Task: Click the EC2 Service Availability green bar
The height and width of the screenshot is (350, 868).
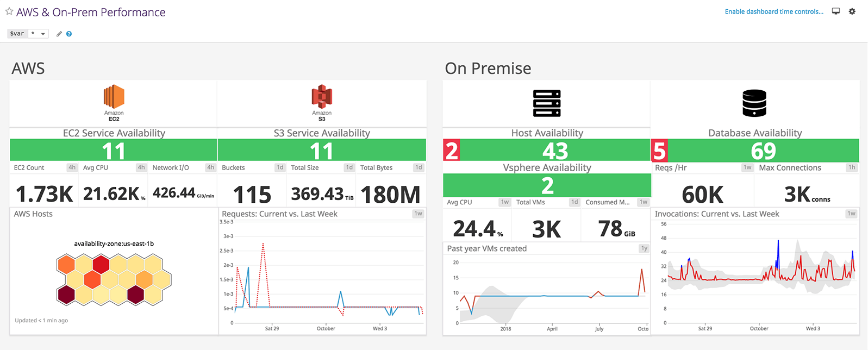Action: (114, 151)
